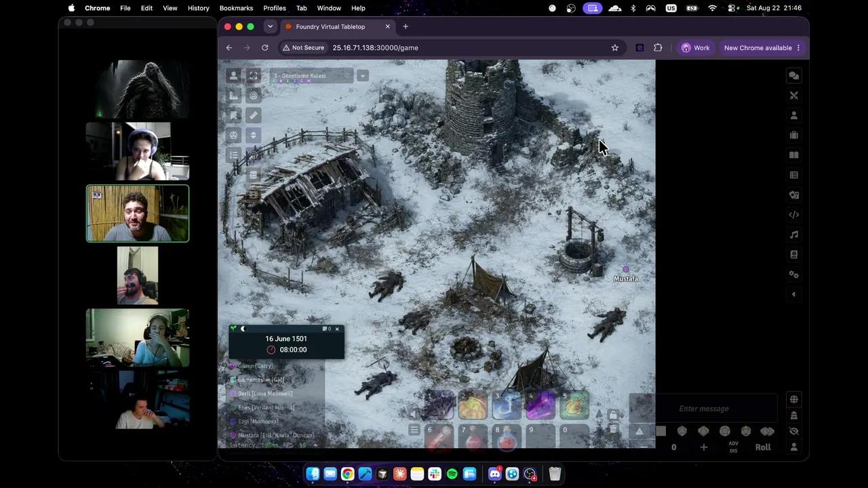Clear hotbar with trash icon
Screen dimensions: 868x488
coord(613,430)
